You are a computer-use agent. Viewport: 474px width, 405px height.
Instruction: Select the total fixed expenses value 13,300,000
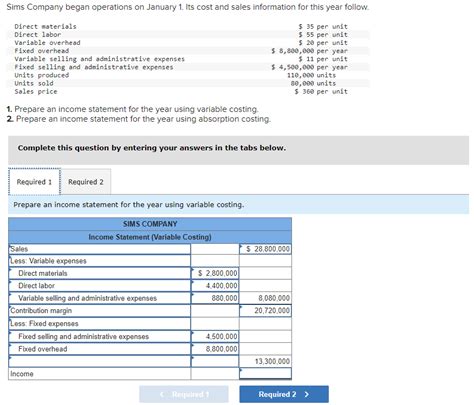[x=265, y=361]
